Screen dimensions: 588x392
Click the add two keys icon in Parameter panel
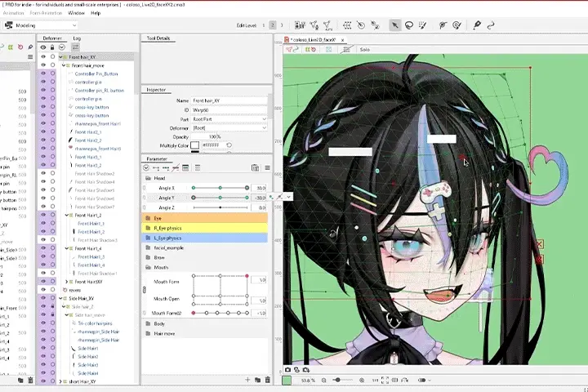click(156, 167)
